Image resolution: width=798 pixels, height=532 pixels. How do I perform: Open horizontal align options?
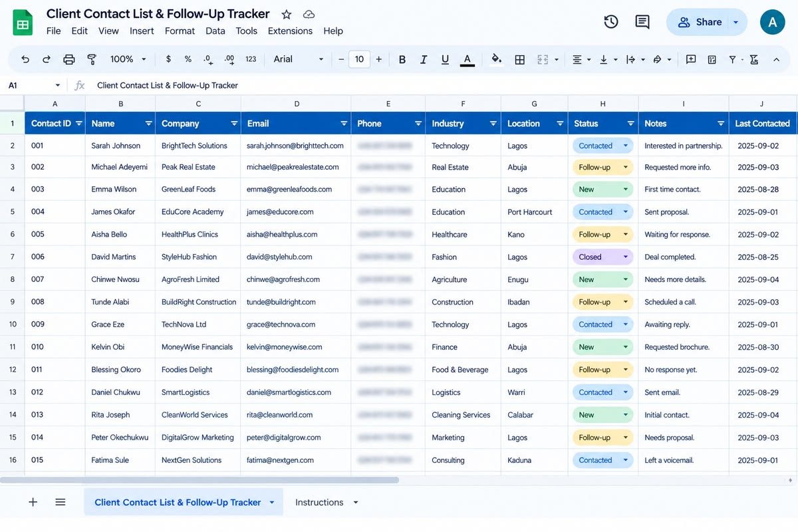pyautogui.click(x=581, y=59)
